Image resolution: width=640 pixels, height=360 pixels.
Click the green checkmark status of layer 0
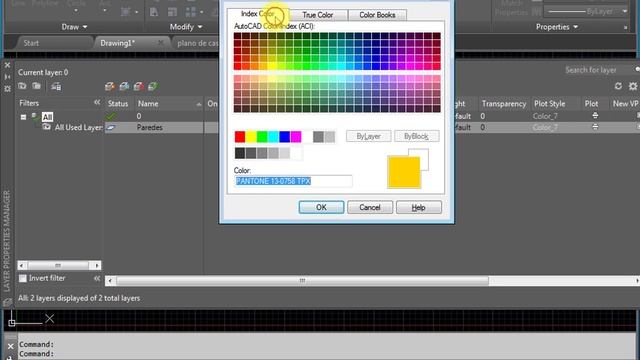click(x=111, y=116)
